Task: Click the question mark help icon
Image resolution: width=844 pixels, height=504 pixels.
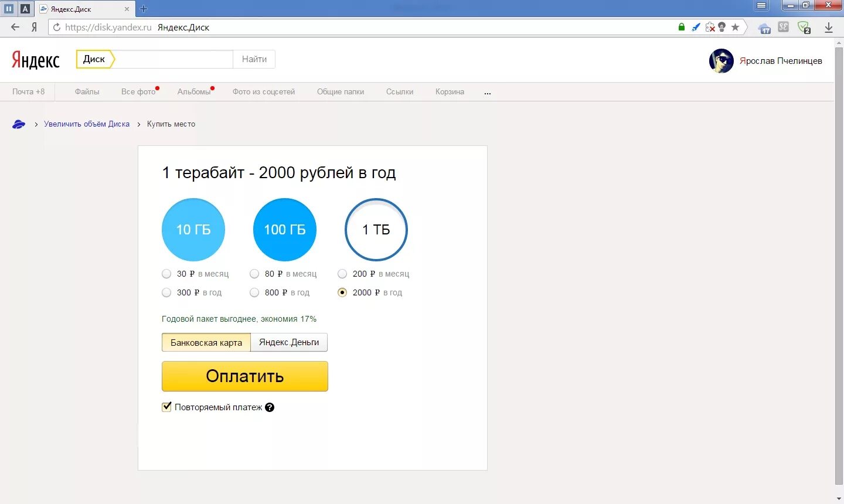Action: coord(270,407)
